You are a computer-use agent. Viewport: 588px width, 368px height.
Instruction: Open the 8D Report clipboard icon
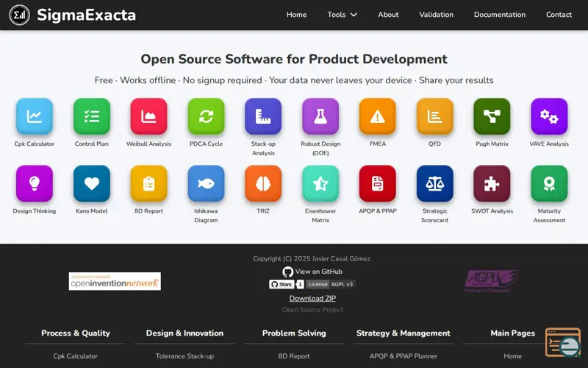tap(149, 183)
